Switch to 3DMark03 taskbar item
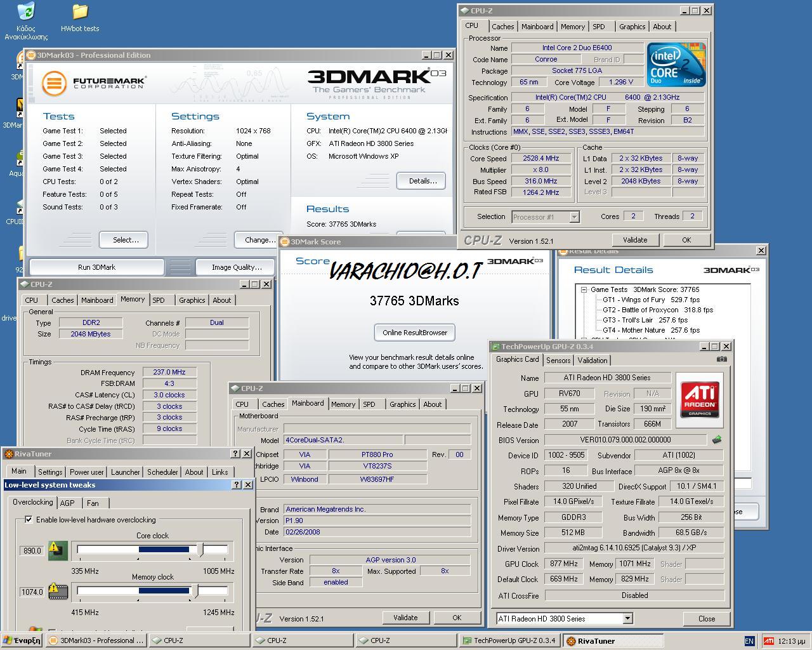The width and height of the screenshot is (812, 650). pyautogui.click(x=96, y=641)
